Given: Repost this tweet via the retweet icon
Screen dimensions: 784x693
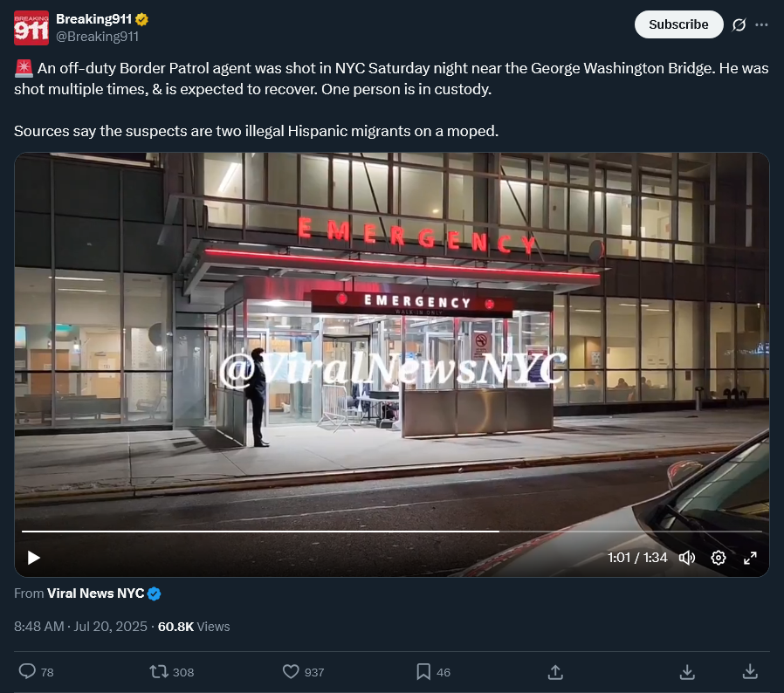Looking at the screenshot, I should 159,671.
